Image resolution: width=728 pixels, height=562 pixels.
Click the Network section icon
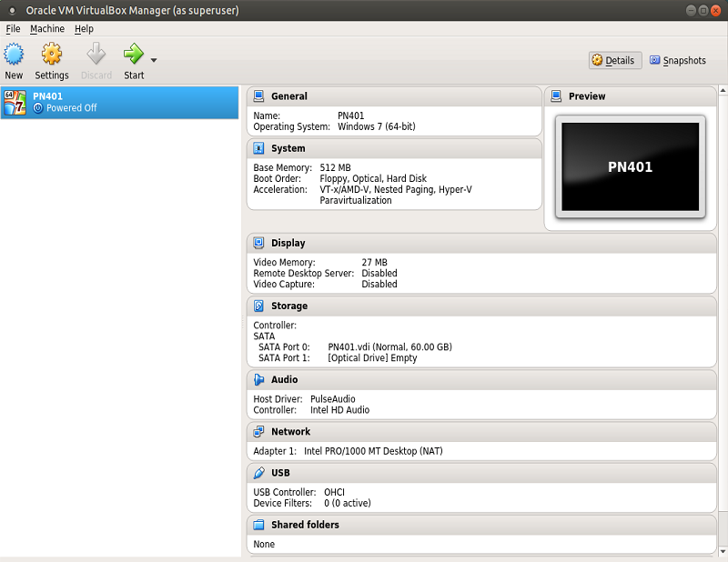[x=258, y=432]
